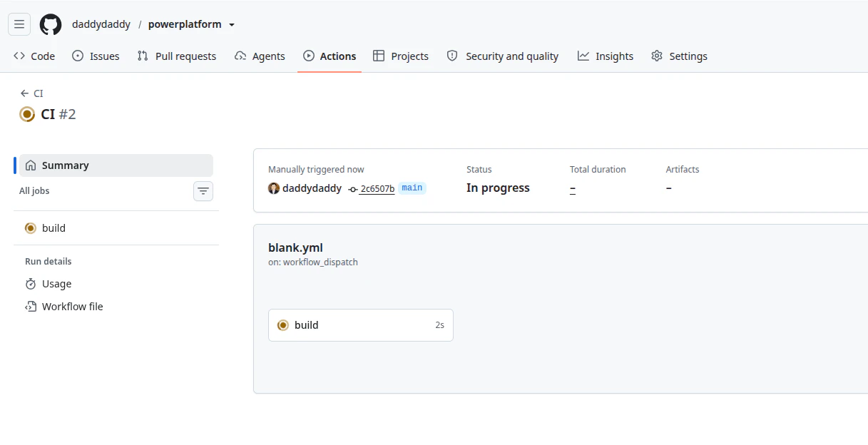Click the Issues circle icon
Image resolution: width=868 pixels, height=445 pixels.
pyautogui.click(x=78, y=56)
